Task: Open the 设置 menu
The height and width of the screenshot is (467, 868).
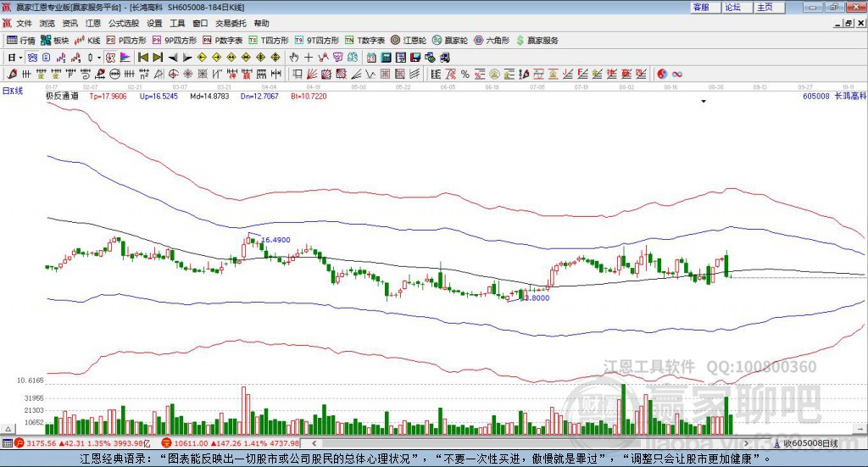Action: (154, 23)
